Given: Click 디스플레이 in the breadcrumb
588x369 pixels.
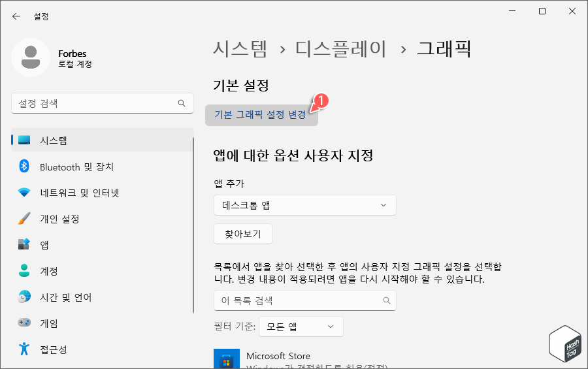Looking at the screenshot, I should click(341, 49).
